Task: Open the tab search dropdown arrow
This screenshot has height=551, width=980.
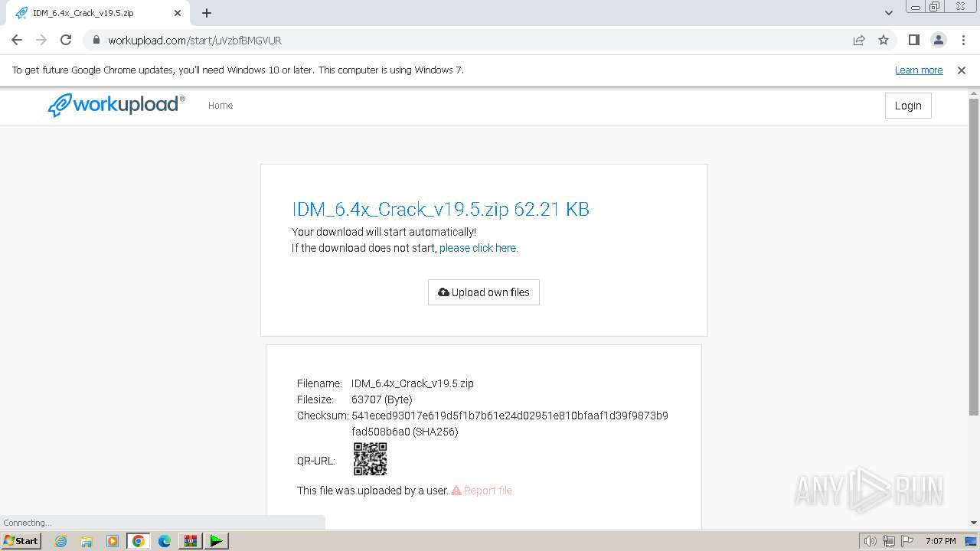Action: (x=889, y=13)
